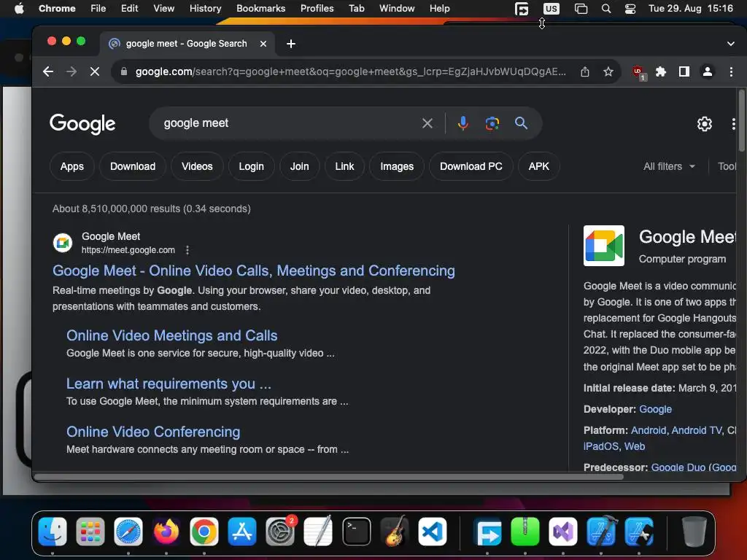
Task: Toggle the Chrome side panel
Action: click(684, 72)
